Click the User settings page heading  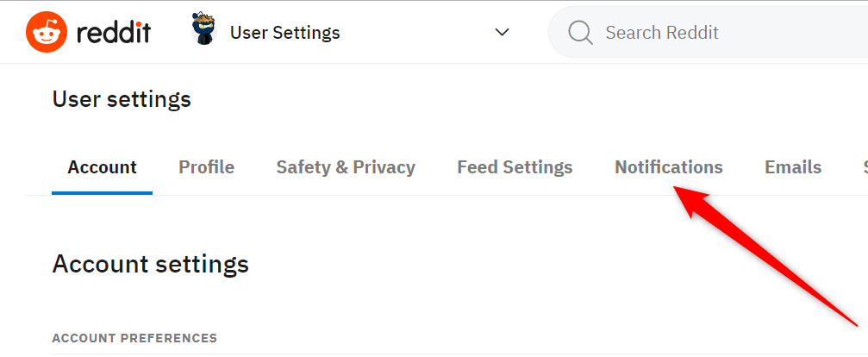(122, 100)
